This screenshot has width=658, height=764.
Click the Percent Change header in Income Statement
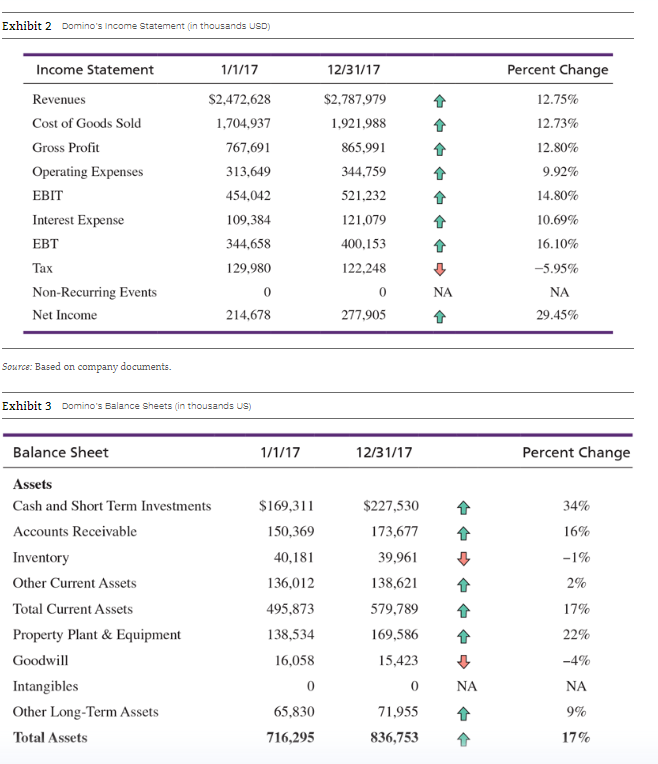coord(558,70)
